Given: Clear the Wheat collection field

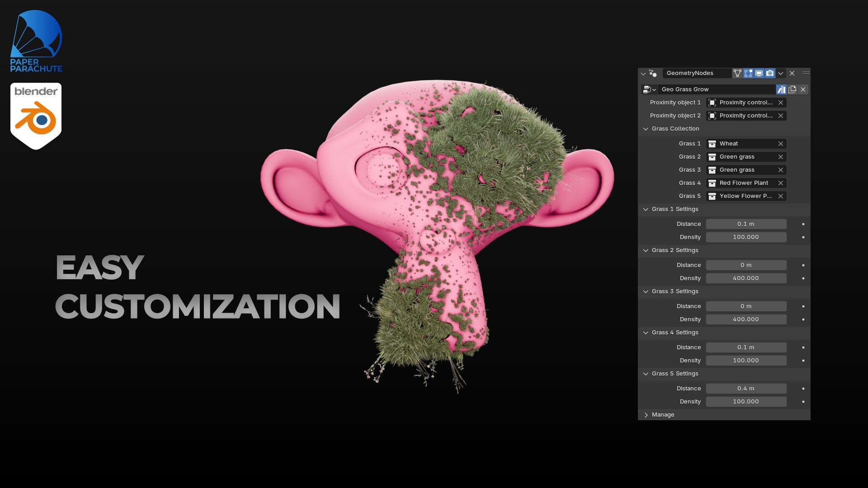Looking at the screenshot, I should tap(781, 144).
